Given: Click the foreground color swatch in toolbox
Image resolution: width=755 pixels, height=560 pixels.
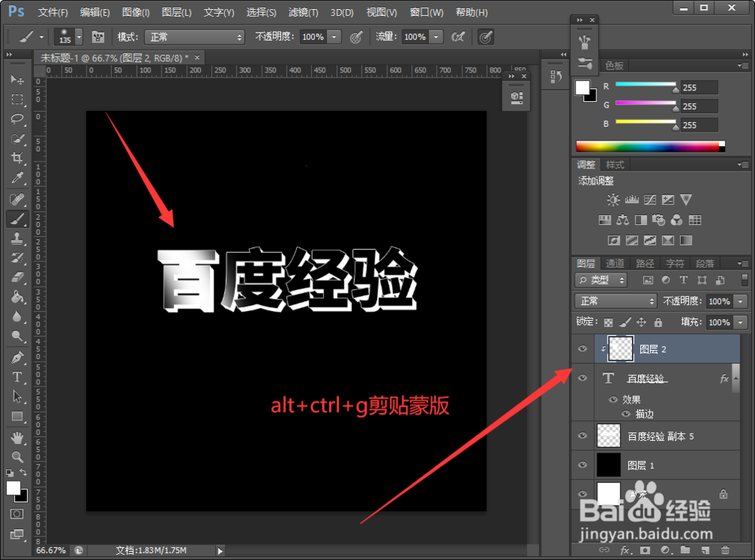Looking at the screenshot, I should coord(13,488).
